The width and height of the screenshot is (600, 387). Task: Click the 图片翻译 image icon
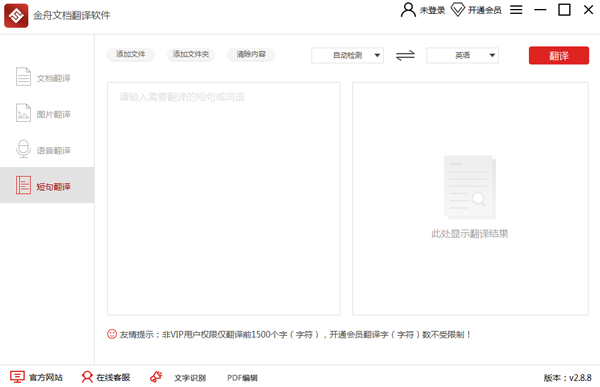point(23,113)
